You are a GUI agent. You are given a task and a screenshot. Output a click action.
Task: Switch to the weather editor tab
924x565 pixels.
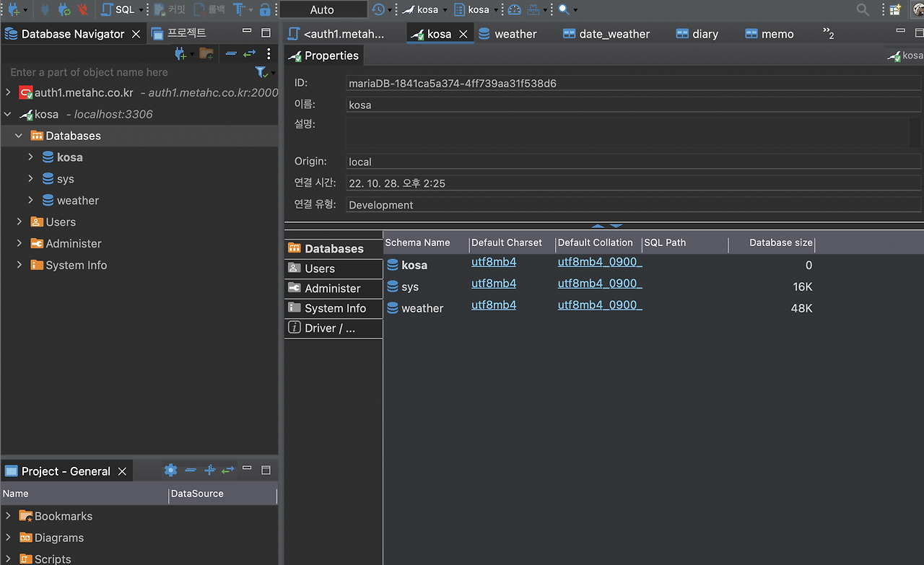tap(515, 33)
